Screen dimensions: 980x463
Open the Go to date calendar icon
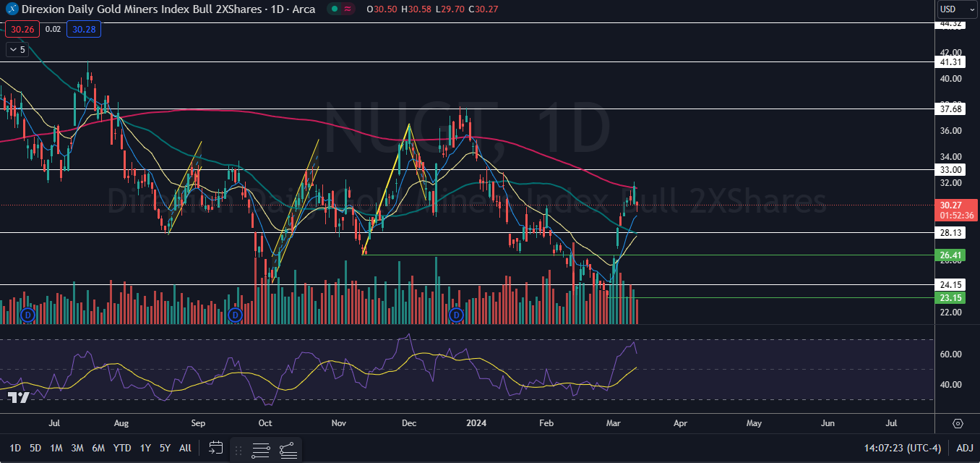click(215, 448)
